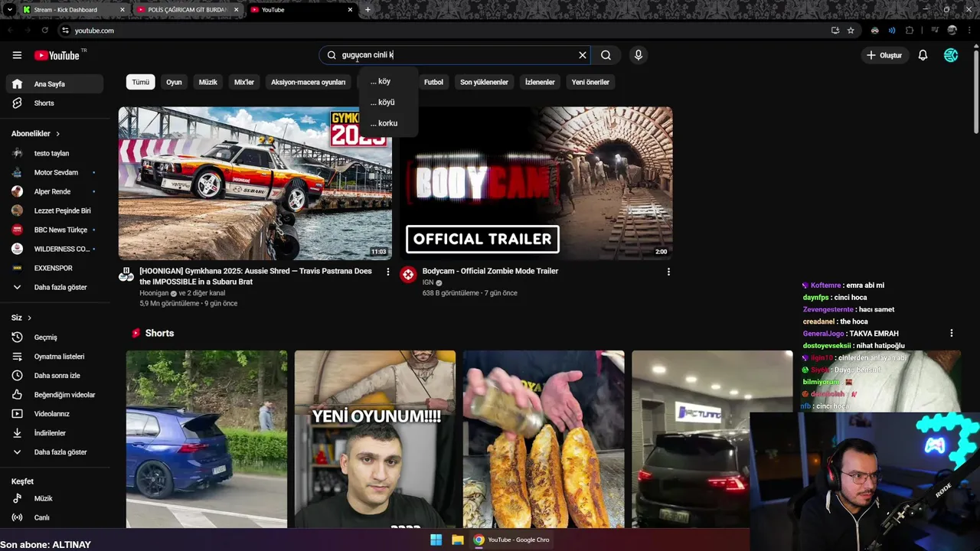Click the IGN channel avatar
This screenshot has height=551, width=980.
click(x=408, y=275)
